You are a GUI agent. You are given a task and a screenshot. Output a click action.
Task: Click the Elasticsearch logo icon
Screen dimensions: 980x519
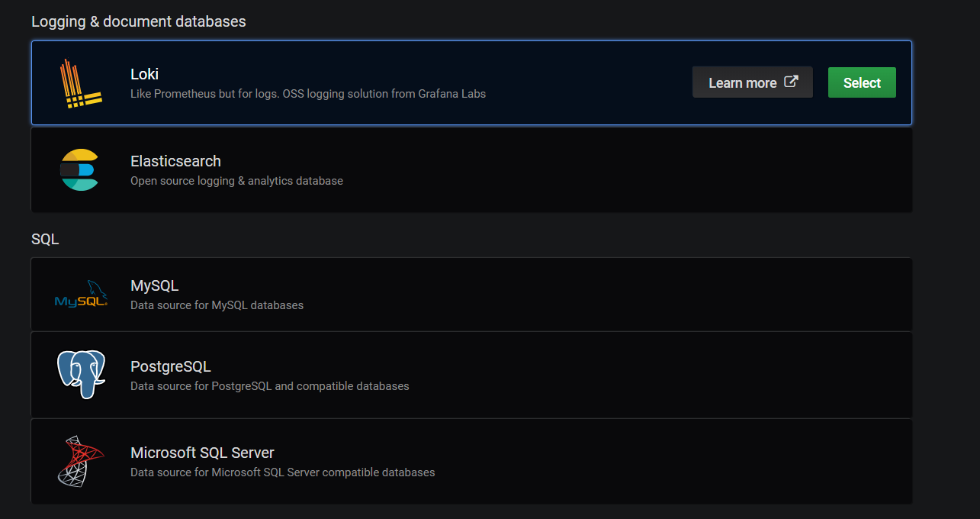80,169
